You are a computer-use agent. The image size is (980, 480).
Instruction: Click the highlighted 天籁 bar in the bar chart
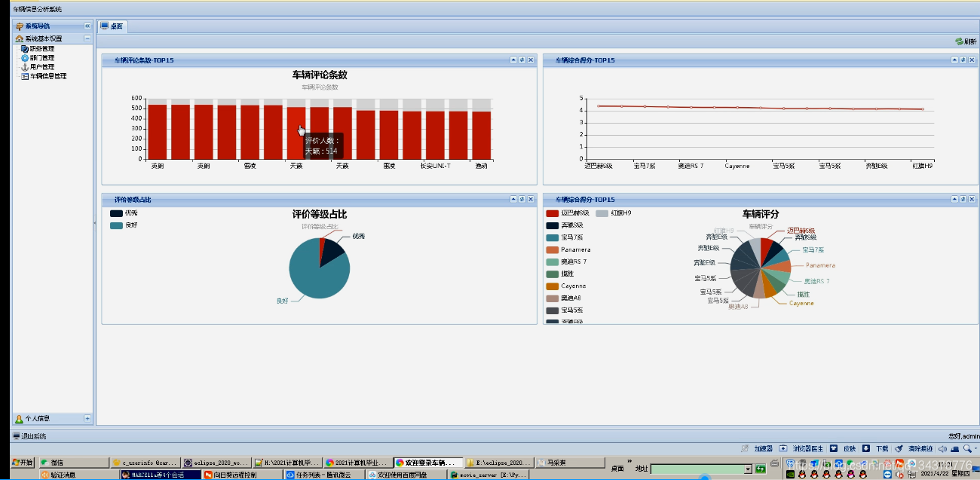[296, 133]
